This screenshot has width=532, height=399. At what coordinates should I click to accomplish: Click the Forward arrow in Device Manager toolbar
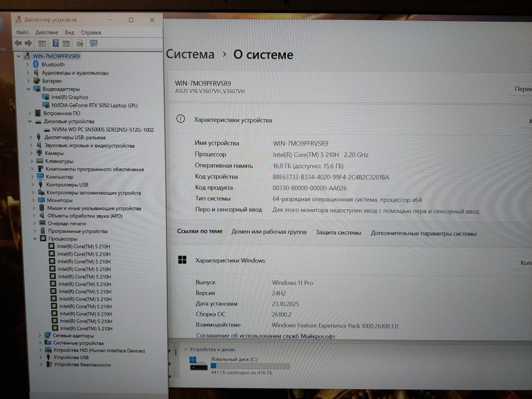point(28,43)
